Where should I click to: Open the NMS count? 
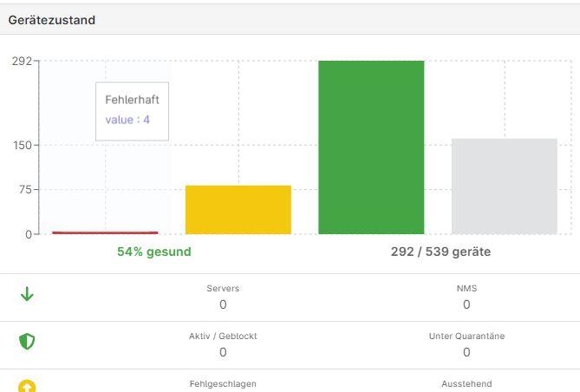(466, 304)
